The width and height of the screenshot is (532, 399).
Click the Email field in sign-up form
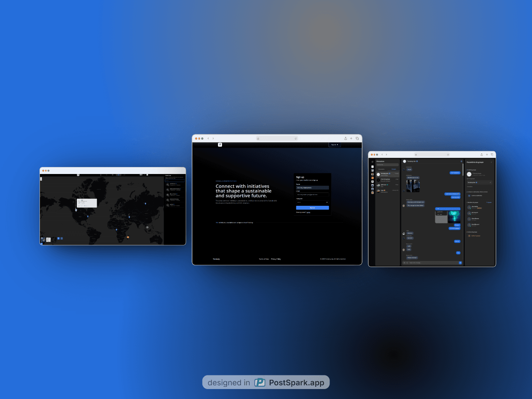click(x=312, y=194)
